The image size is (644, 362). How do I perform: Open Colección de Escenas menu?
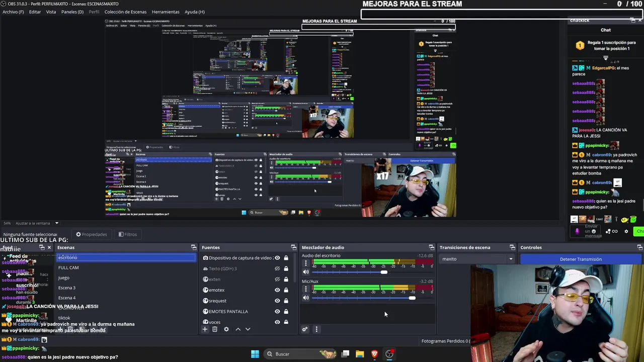[125, 12]
